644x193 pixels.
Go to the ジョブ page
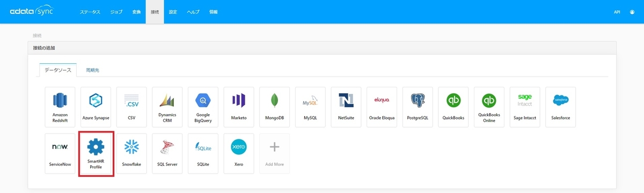(x=116, y=11)
